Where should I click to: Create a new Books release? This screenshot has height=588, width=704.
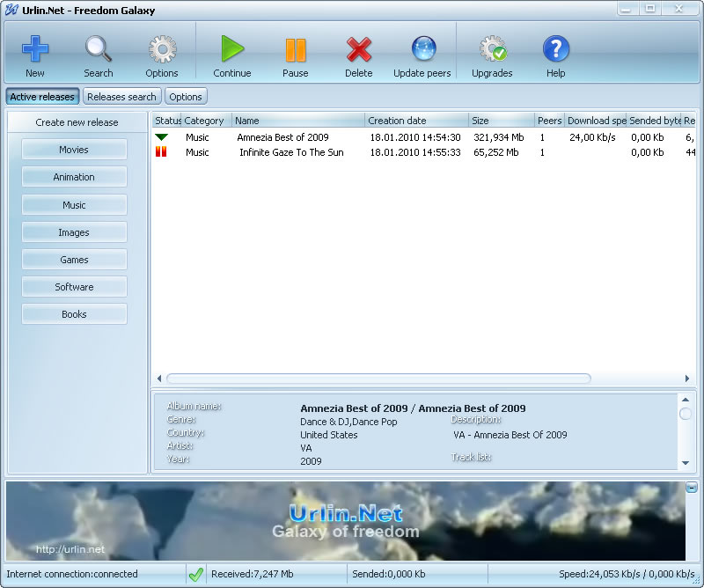(74, 314)
